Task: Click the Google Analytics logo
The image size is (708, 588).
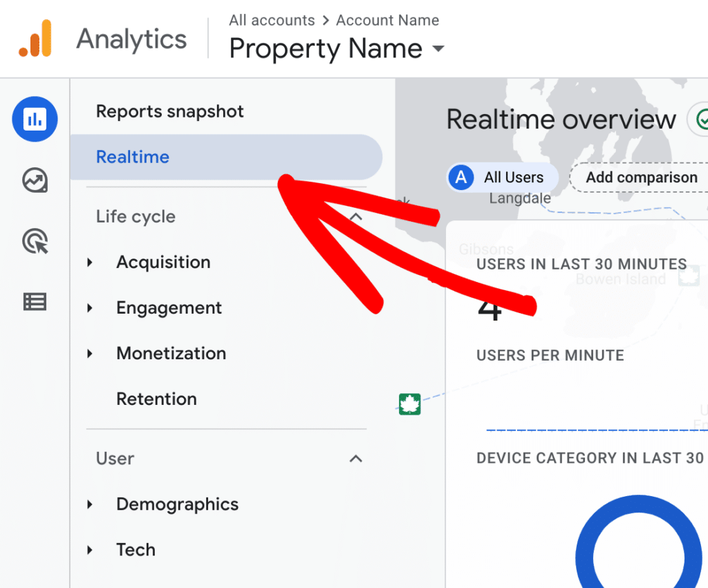Action: click(35, 39)
